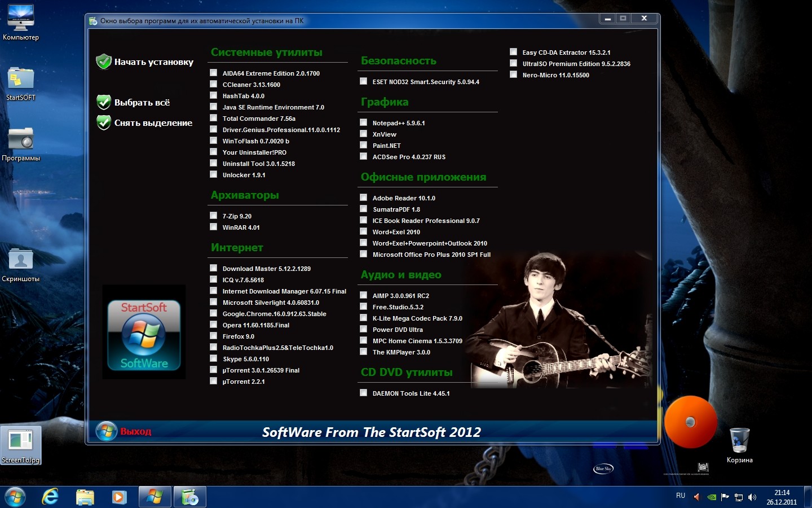Check Adobe Reader 10.1.0
Screen dimensions: 812x508
tap(364, 198)
